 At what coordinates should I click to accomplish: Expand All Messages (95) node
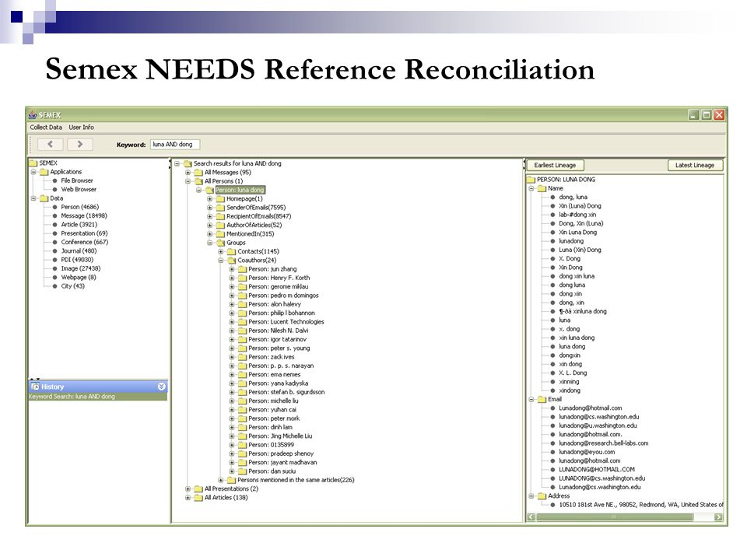[x=188, y=173]
